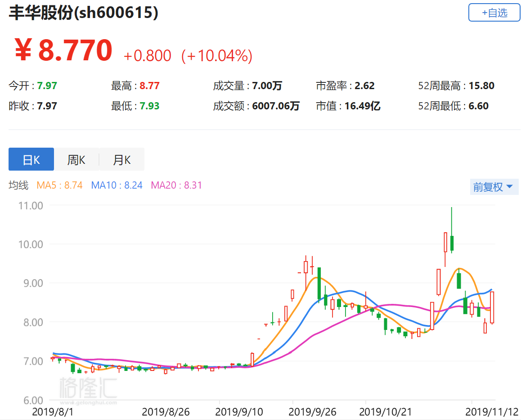Click the 市值 value 16.49亿
Viewport: 521px width, 420px height.
coord(363,106)
